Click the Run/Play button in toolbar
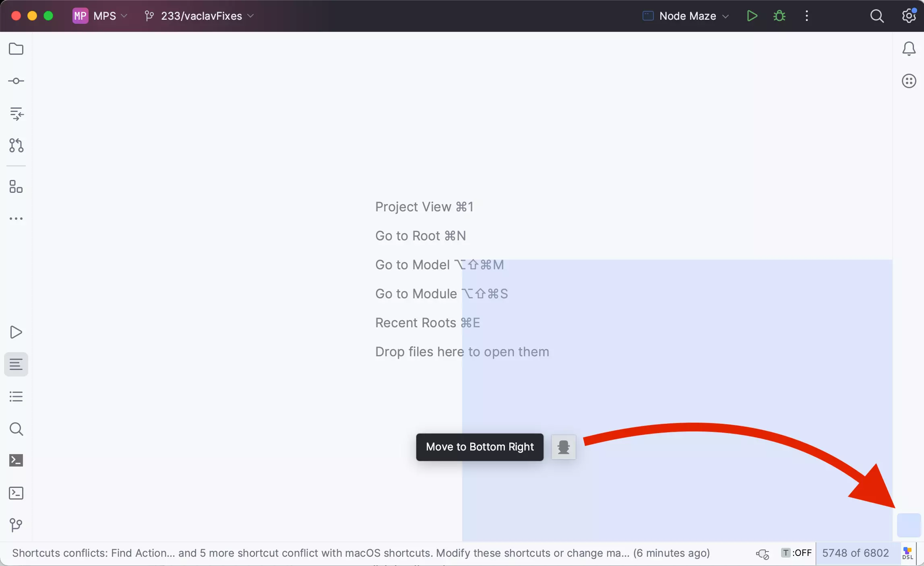 click(x=752, y=16)
